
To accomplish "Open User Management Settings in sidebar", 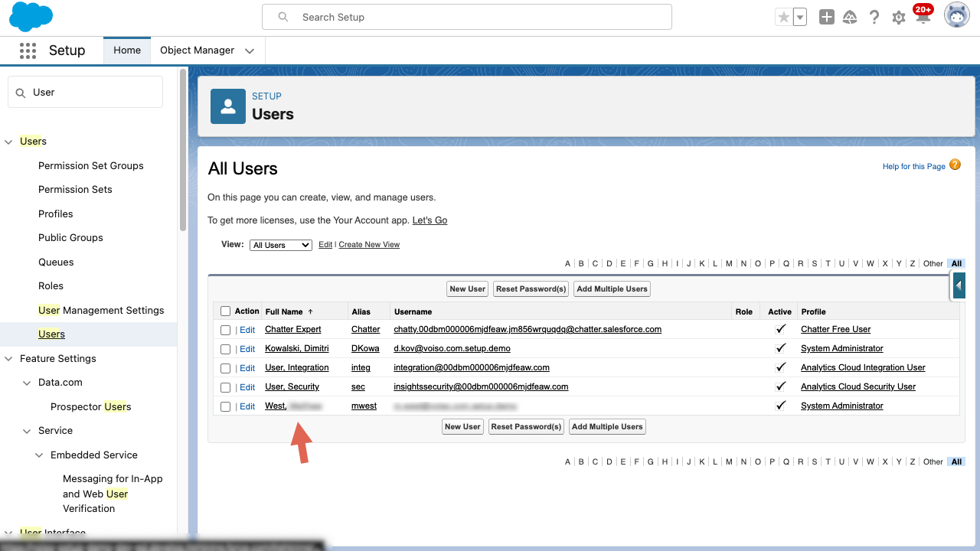I will click(101, 311).
